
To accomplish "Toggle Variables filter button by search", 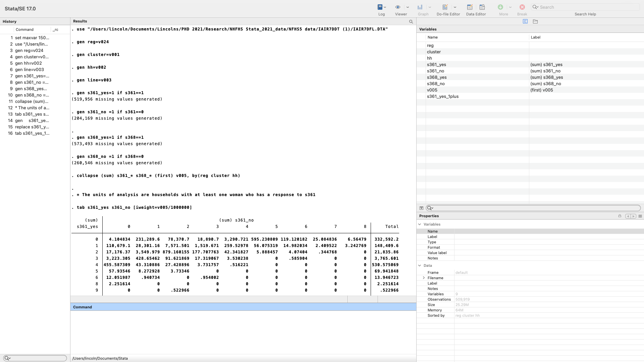I will pos(421,208).
